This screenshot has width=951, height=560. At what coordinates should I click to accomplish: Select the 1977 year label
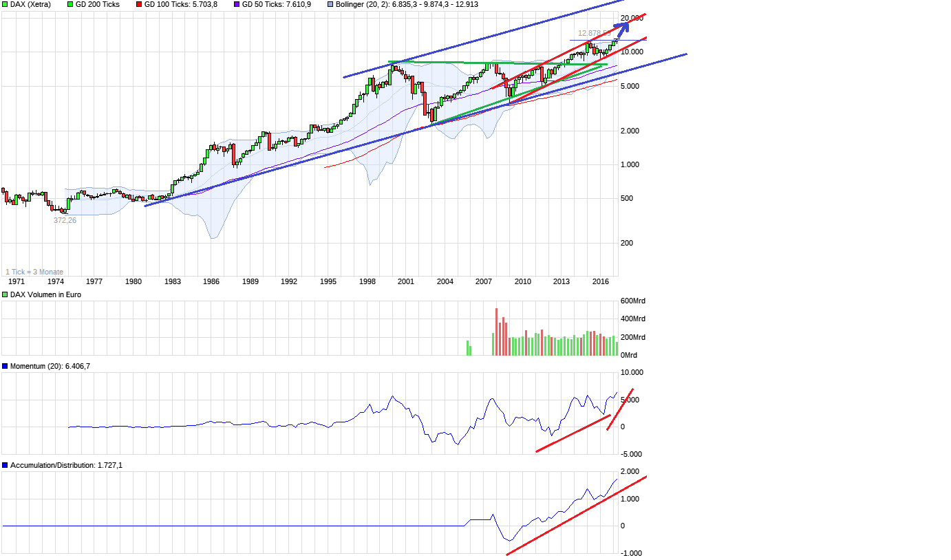coord(94,281)
